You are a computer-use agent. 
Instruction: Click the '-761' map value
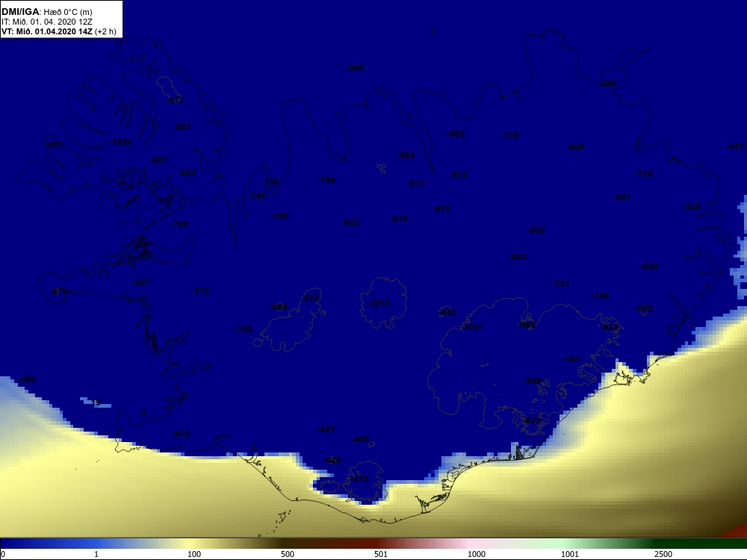571,360
